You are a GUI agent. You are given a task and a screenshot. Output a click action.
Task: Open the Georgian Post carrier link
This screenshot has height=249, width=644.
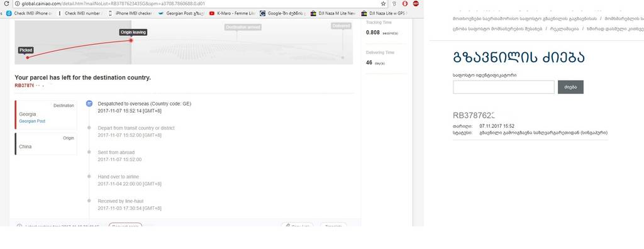click(32, 121)
